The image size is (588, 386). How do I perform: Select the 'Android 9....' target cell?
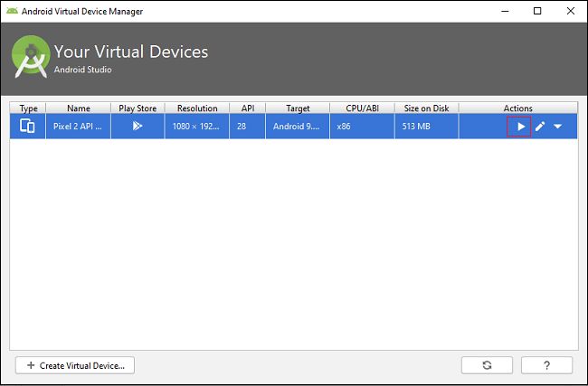298,127
